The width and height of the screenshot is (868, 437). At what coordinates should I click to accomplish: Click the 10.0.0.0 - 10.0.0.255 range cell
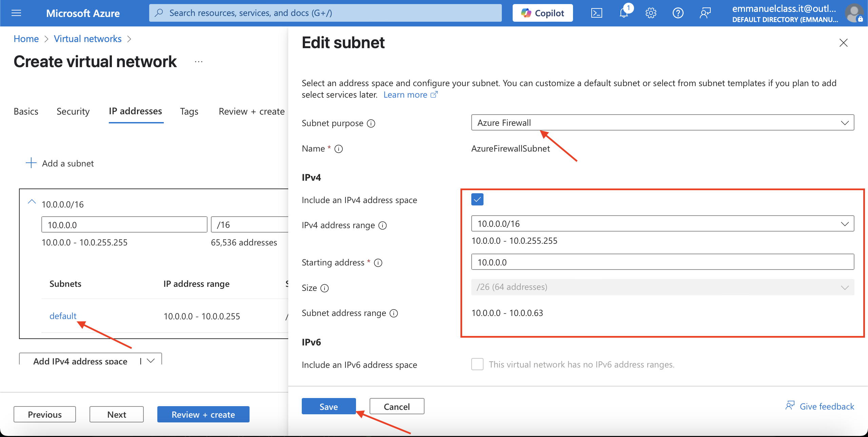[x=202, y=316]
